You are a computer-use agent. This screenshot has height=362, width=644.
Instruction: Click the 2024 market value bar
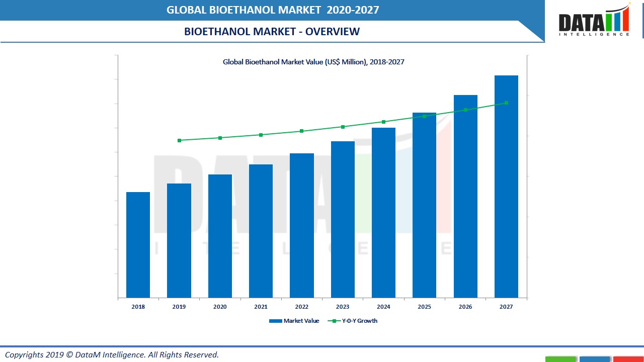point(383,213)
